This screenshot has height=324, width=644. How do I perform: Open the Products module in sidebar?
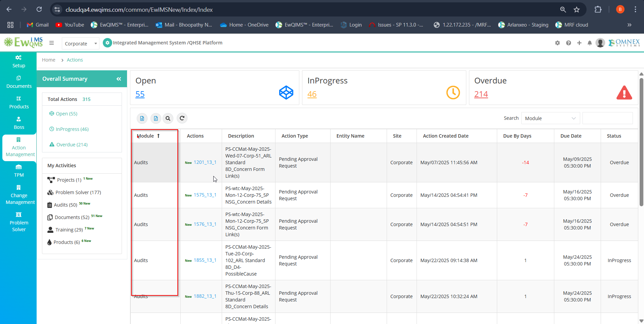click(19, 103)
